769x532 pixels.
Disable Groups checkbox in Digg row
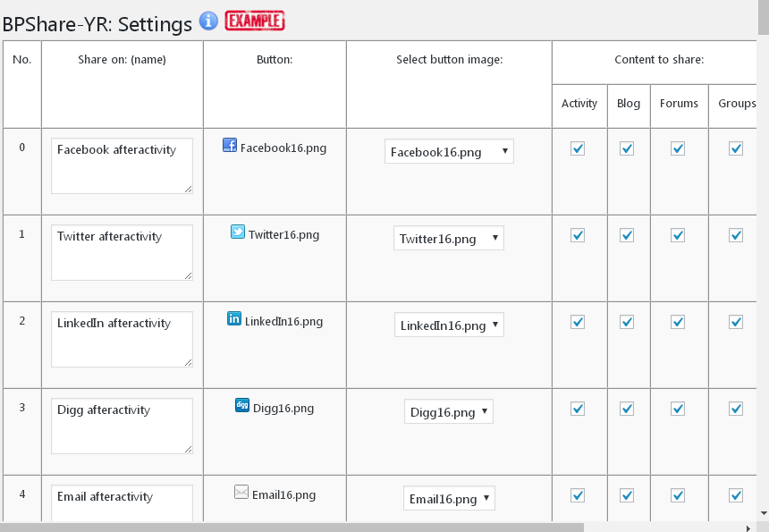[736, 409]
